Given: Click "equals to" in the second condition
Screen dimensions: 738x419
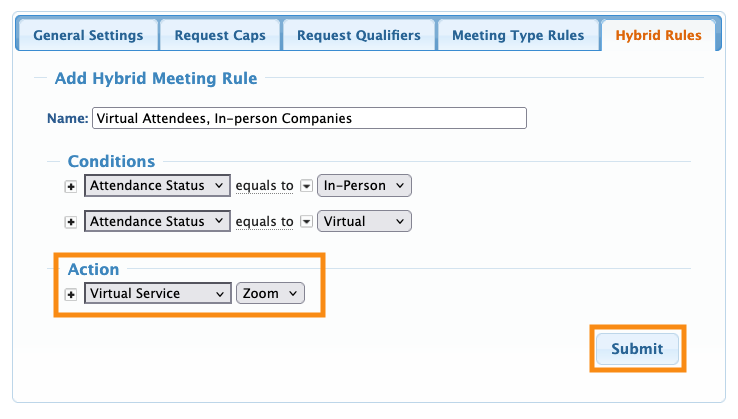Looking at the screenshot, I should pos(264,222).
